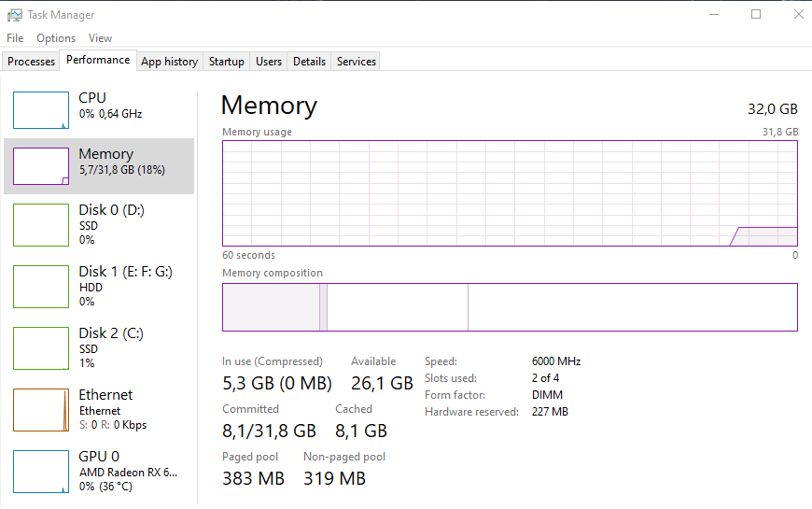Screen dimensions: 812x509
Task: Select GPU 0 AMD Radeon graph
Action: pos(41,472)
